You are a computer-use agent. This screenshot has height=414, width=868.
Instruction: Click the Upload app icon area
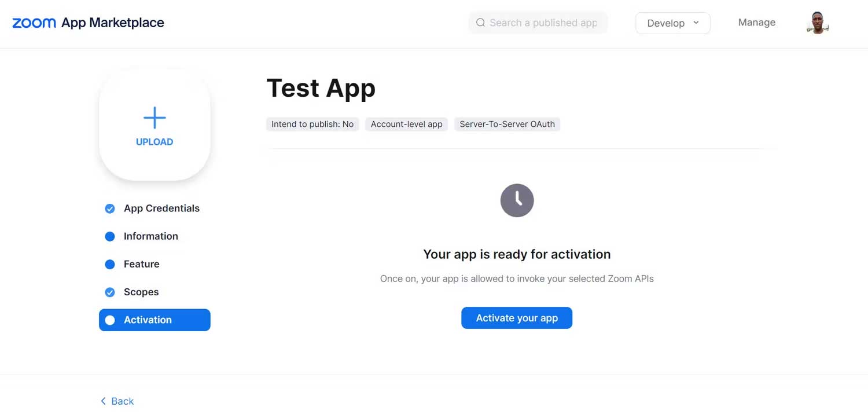[x=154, y=124]
